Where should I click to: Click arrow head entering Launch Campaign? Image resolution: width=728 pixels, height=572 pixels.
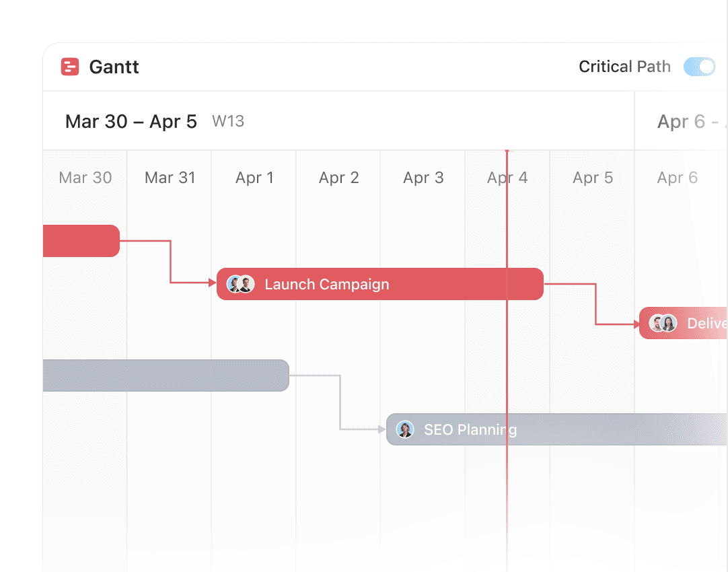[213, 282]
